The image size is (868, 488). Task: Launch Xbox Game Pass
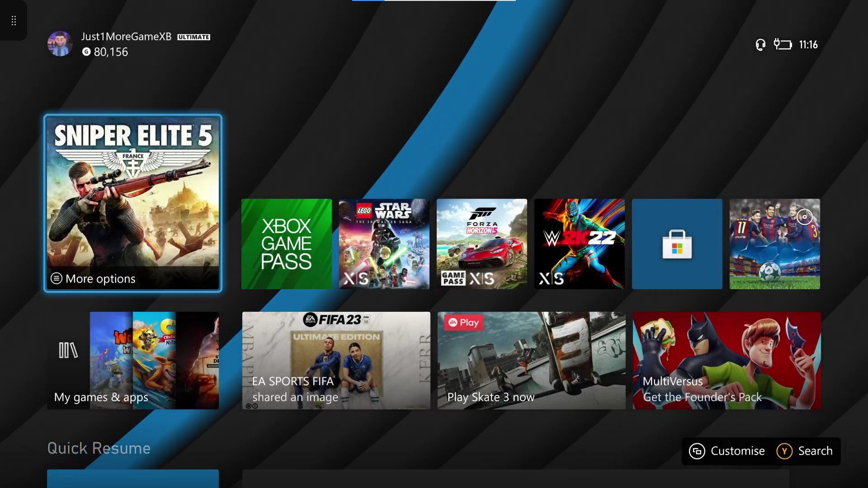tap(286, 244)
